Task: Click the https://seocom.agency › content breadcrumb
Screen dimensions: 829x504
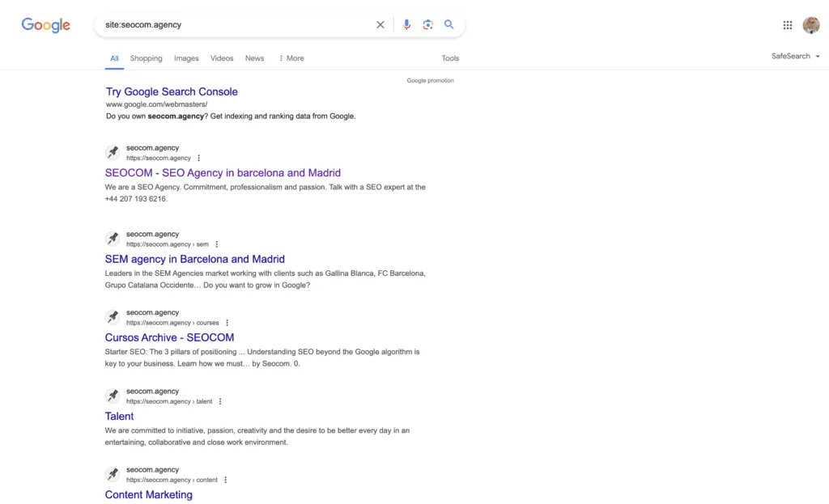Action: [x=172, y=480]
